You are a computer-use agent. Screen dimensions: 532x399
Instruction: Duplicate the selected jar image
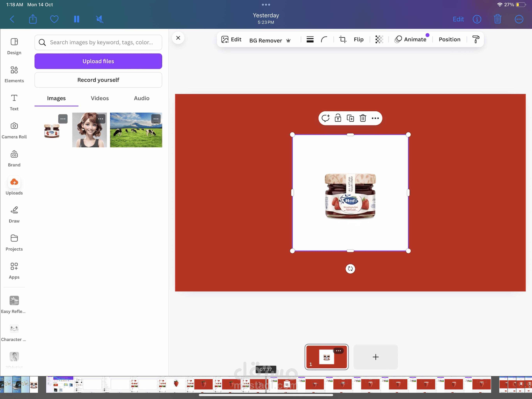(350, 118)
